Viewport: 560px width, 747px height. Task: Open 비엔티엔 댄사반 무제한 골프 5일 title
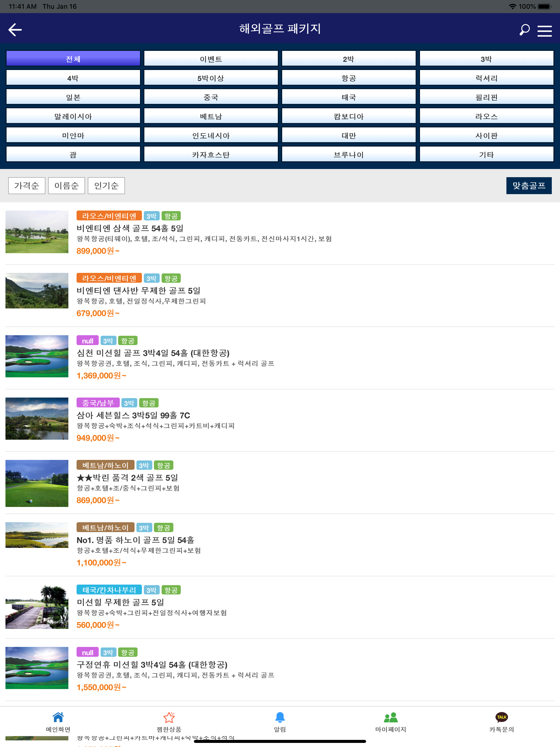coord(138,290)
